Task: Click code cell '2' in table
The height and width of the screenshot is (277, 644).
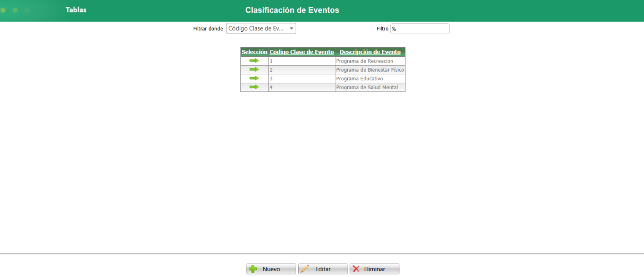Action: point(302,70)
